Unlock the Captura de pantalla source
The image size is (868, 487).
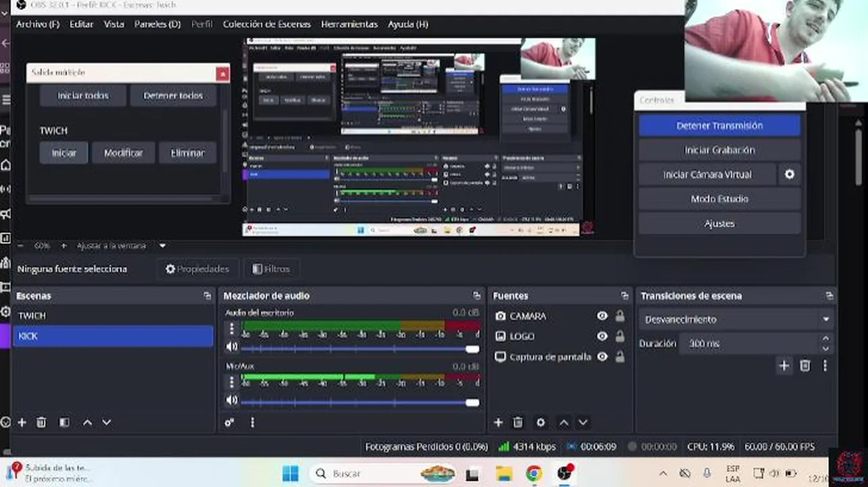(x=620, y=356)
